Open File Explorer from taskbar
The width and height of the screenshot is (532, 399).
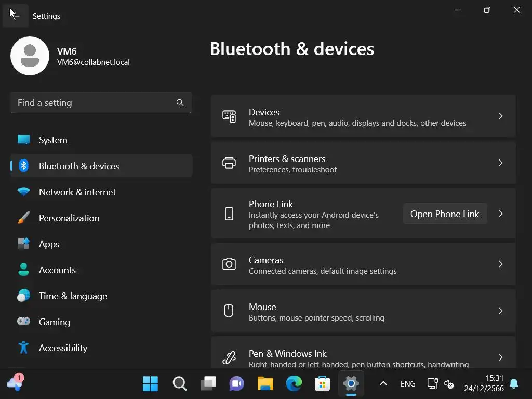pos(265,384)
